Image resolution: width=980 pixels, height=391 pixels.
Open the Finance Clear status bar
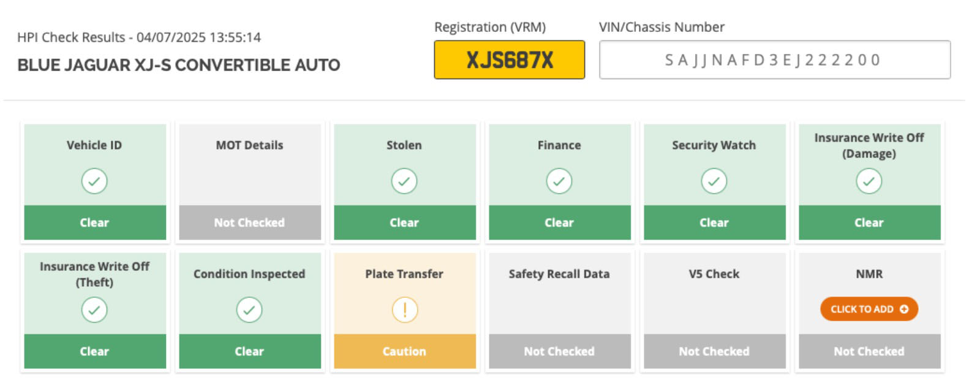(x=560, y=222)
